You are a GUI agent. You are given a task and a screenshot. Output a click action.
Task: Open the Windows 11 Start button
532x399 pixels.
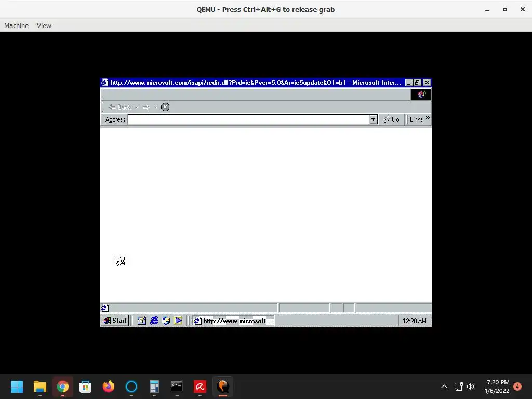coord(17,387)
